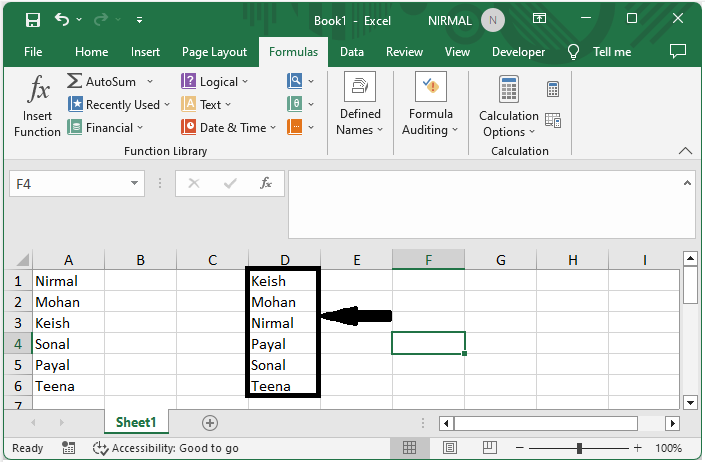Click the NIRMAL account avatar
Image resolution: width=705 pixels, height=462 pixels.
click(x=493, y=20)
